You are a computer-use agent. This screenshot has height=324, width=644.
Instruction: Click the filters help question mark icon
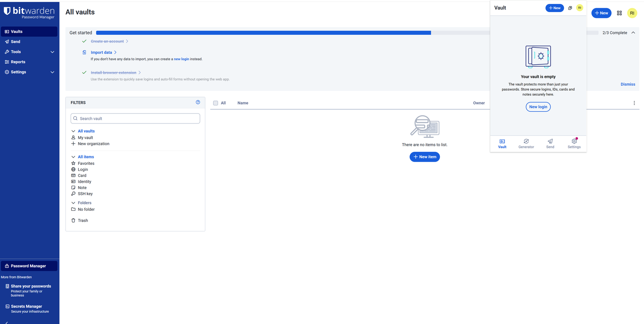pyautogui.click(x=198, y=102)
